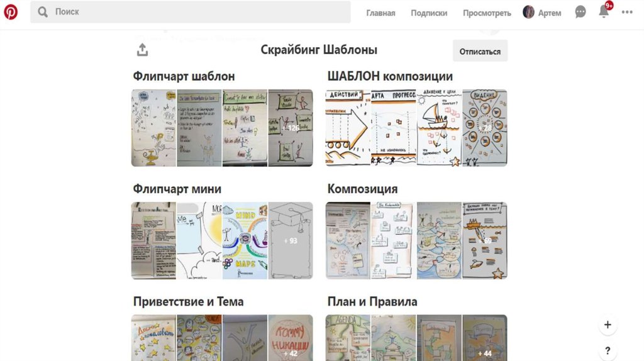The width and height of the screenshot is (644, 361).
Task: Open the three-dots more options menu
Action: (627, 12)
